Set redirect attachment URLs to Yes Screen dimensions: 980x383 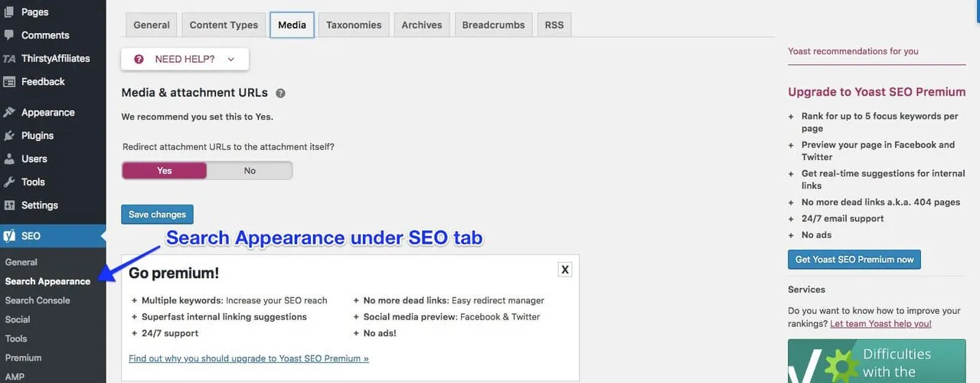coord(165,171)
